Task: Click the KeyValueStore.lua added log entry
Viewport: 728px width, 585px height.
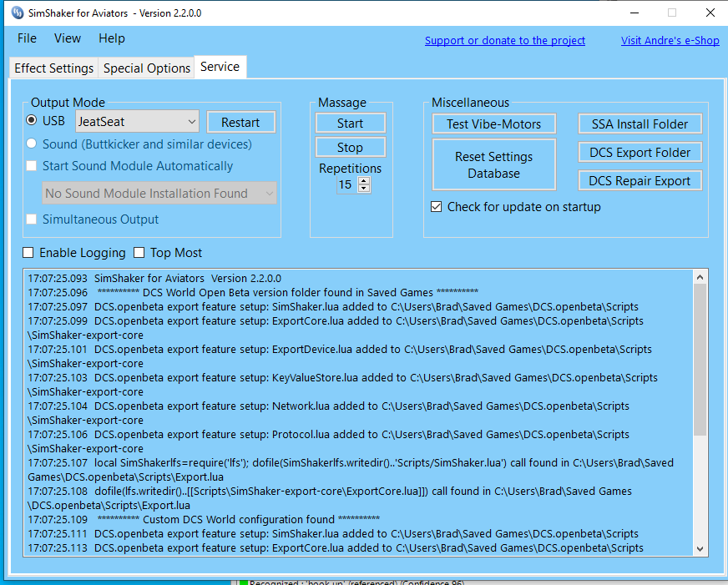Action: click(342, 385)
